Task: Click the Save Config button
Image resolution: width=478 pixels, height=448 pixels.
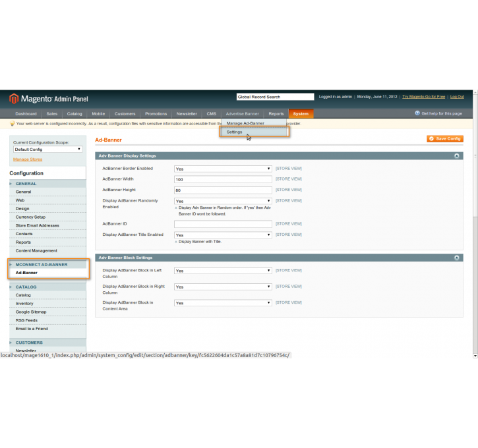Action: point(445,138)
